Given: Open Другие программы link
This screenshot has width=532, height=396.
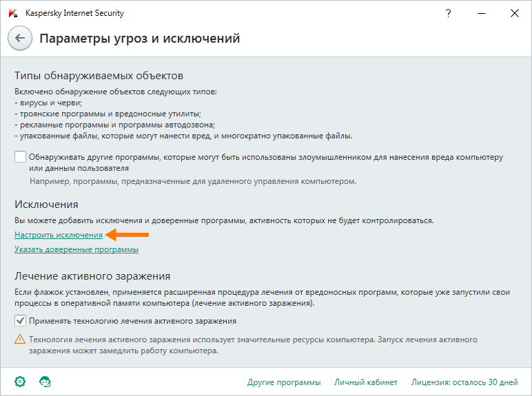Looking at the screenshot, I should click(x=284, y=382).
